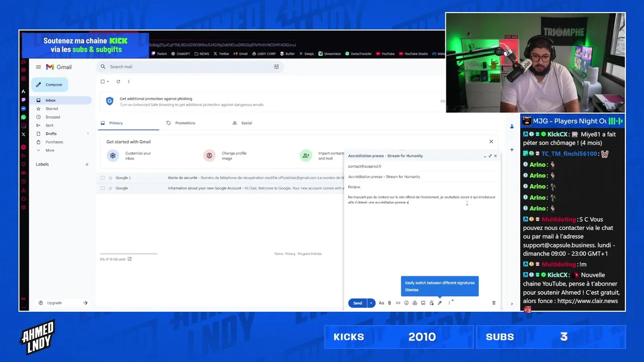644x362 pixels.
Task: Open the Streamlabs bookmark
Action: tap(330, 54)
